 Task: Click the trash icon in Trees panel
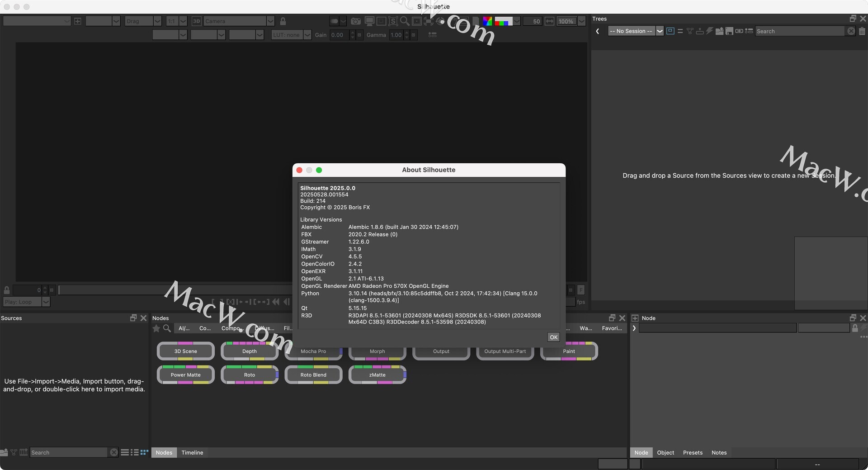coord(862,31)
